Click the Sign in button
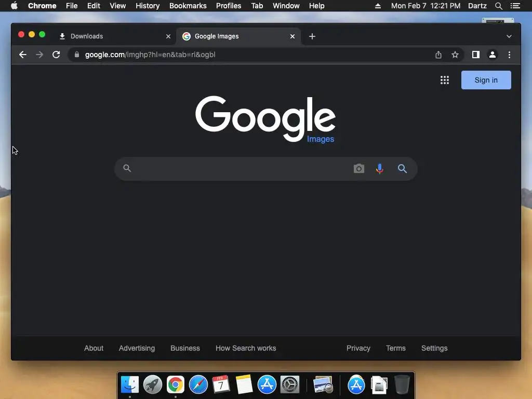The image size is (532, 399). (x=486, y=80)
